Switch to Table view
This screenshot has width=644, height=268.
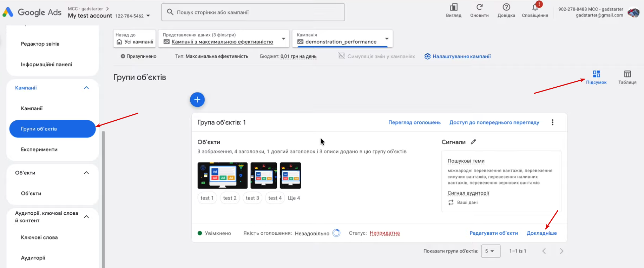pyautogui.click(x=627, y=77)
